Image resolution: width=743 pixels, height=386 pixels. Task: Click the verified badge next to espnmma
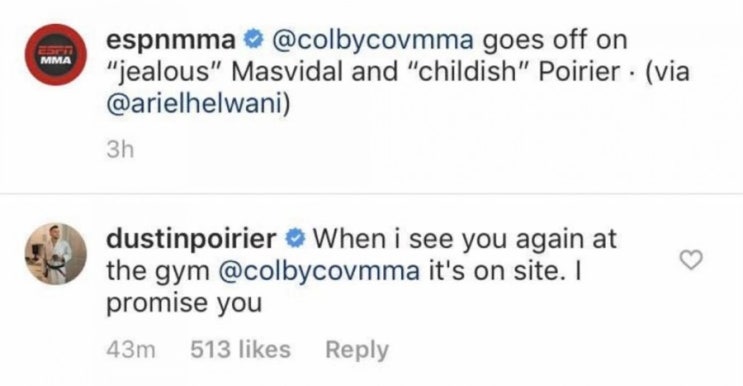[253, 40]
